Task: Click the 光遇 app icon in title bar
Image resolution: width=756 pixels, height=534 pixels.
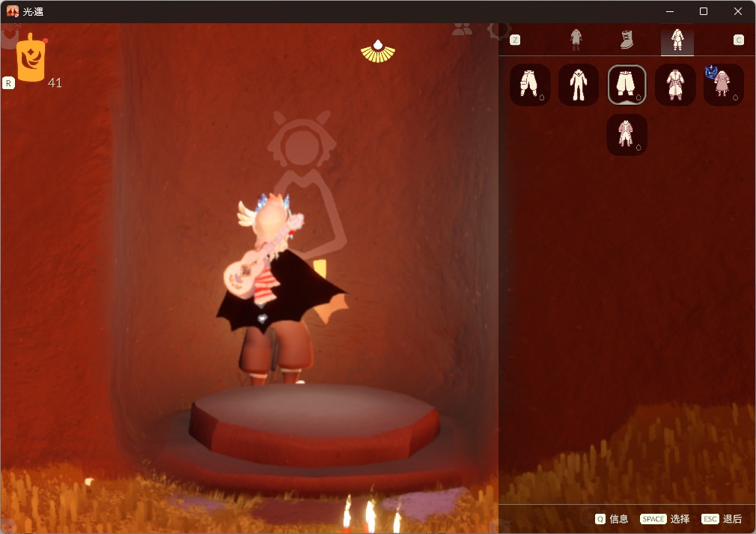Action: (12, 11)
